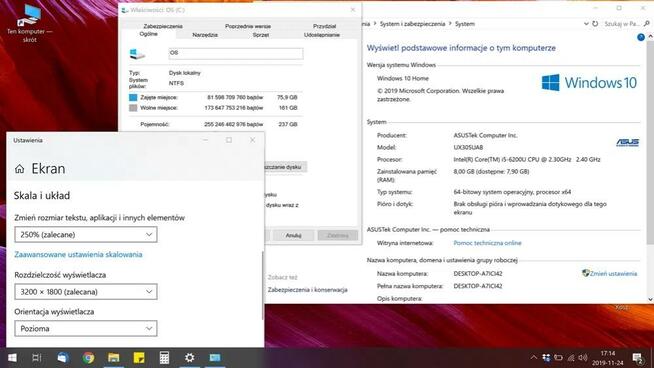Minimize the Ustawienia window

pyautogui.click(x=205, y=140)
